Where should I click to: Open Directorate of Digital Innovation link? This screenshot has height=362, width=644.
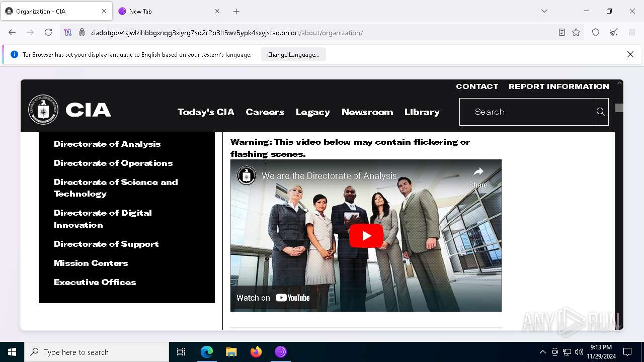(x=103, y=219)
